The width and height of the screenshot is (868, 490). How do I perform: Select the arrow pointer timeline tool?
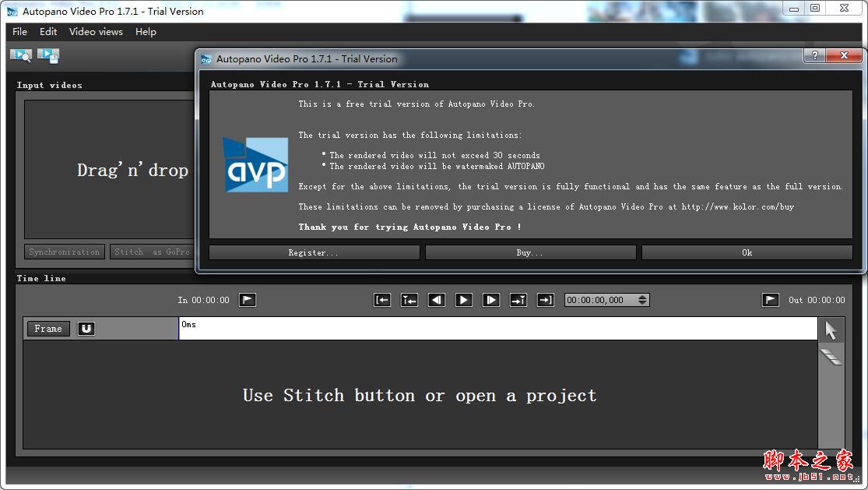(x=831, y=330)
